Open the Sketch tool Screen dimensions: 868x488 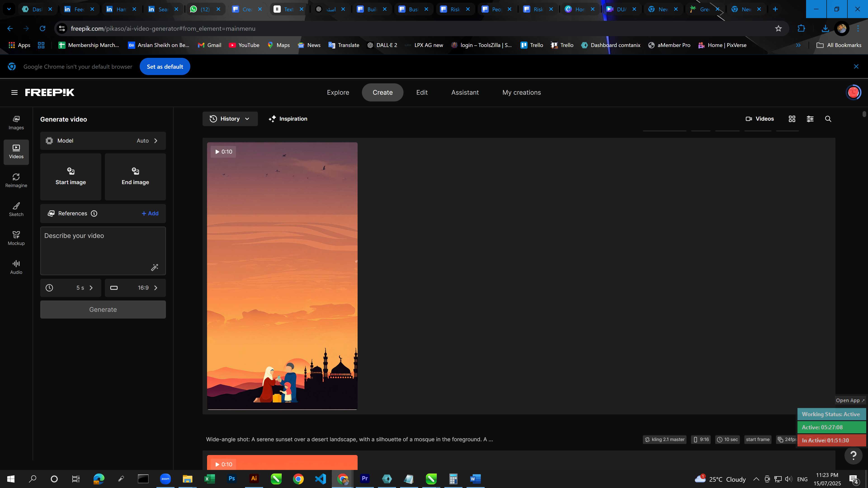(x=16, y=209)
